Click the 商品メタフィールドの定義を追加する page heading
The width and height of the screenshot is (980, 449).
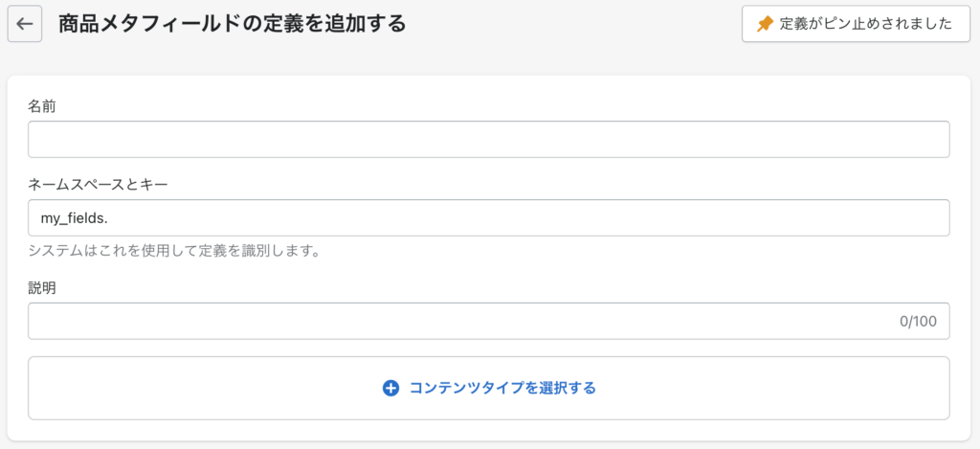tap(232, 24)
